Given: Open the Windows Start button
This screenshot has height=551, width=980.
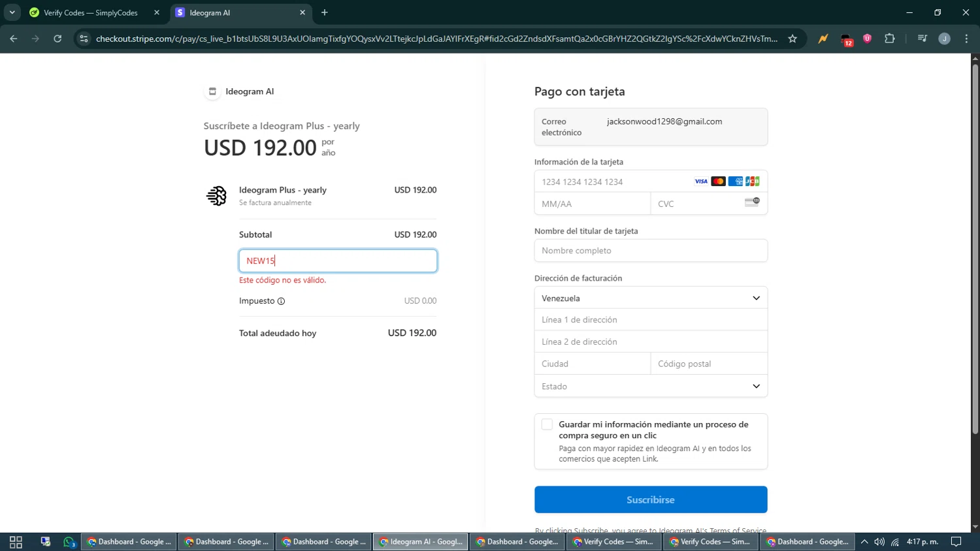Looking at the screenshot, I should [x=16, y=542].
